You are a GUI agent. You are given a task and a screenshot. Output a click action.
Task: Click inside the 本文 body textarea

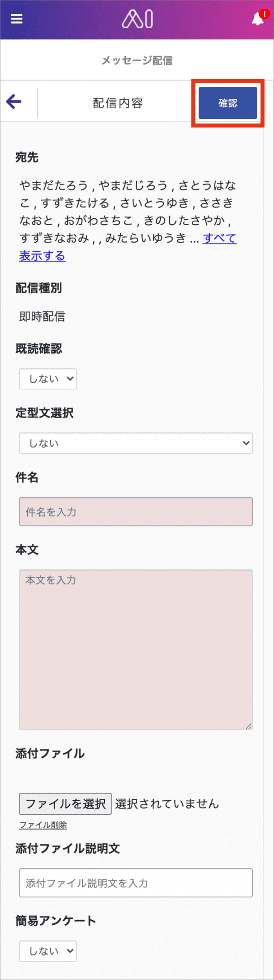tap(136, 649)
